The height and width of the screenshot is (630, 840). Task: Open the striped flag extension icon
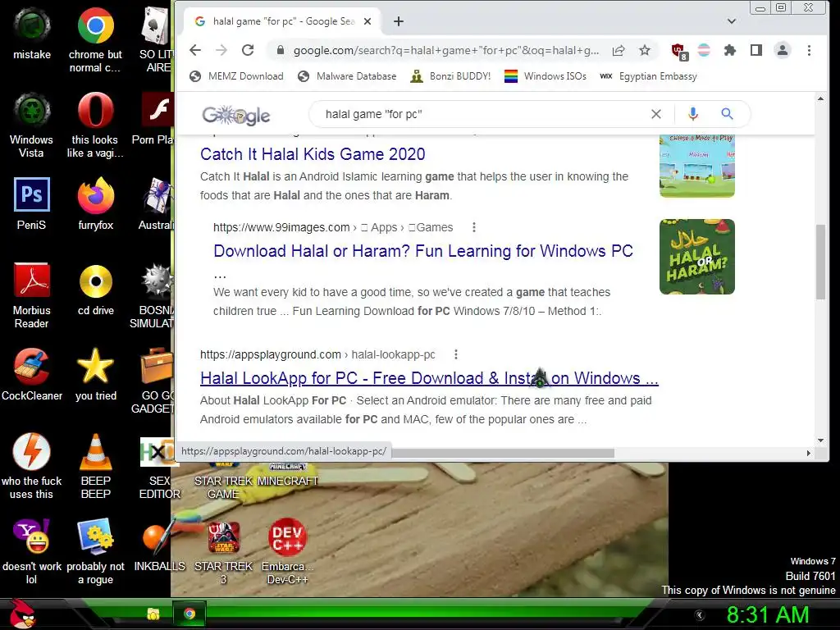704,50
